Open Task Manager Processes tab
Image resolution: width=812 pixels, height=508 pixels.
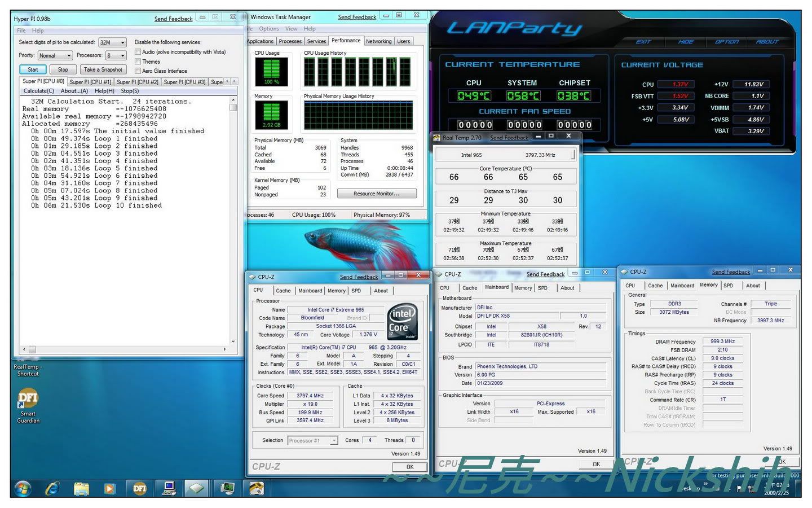[290, 41]
